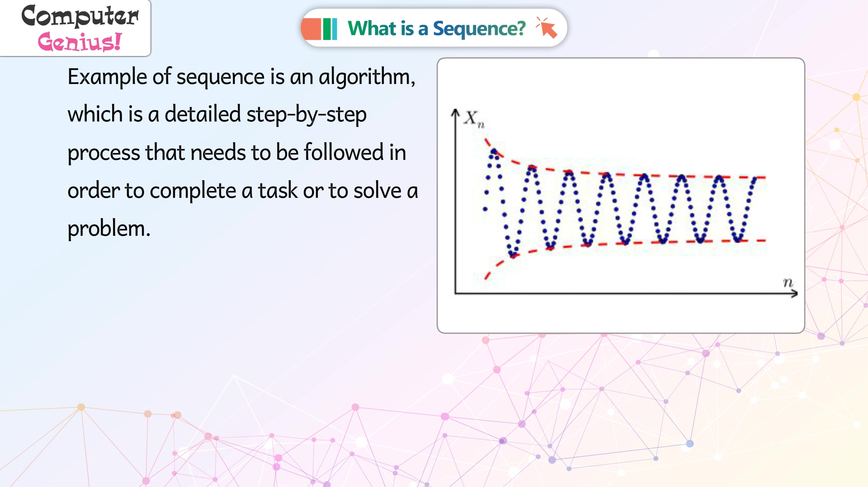
Task: Click the word 'problem.' in paragraph
Action: click(108, 229)
